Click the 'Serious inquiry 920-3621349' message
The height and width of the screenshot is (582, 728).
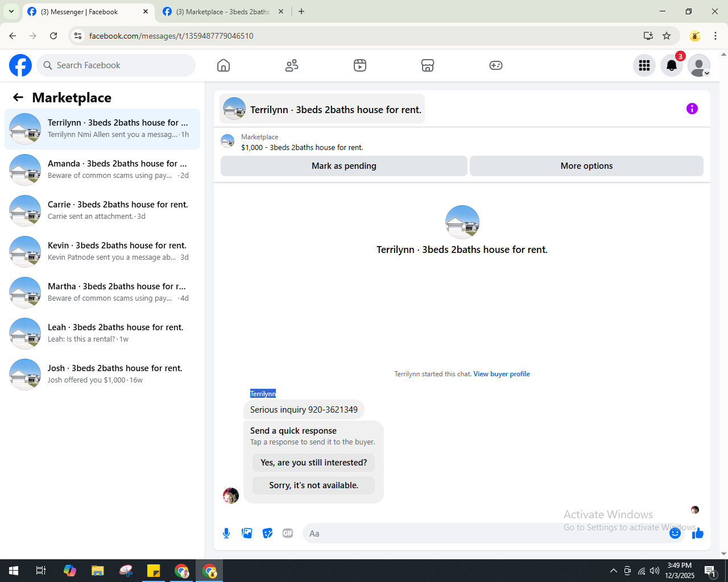(304, 410)
